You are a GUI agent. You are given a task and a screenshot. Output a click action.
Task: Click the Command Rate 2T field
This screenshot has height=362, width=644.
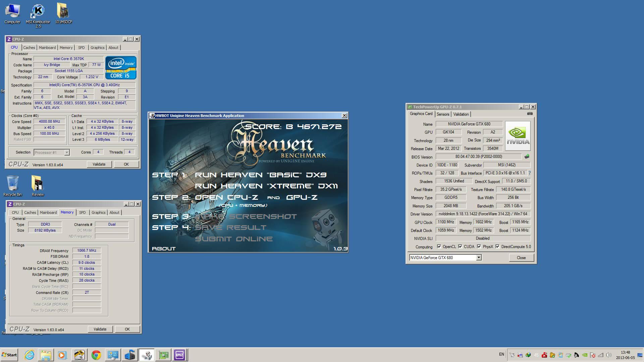pos(87,292)
